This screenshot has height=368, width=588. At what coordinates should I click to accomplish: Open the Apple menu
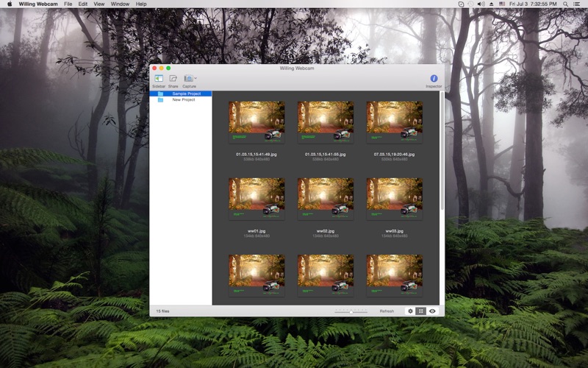tap(10, 4)
